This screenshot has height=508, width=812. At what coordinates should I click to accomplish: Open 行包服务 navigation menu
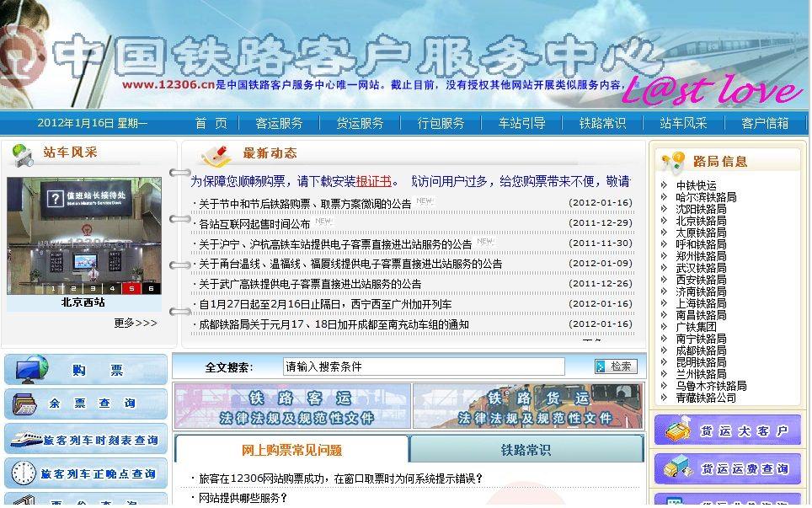coord(441,123)
